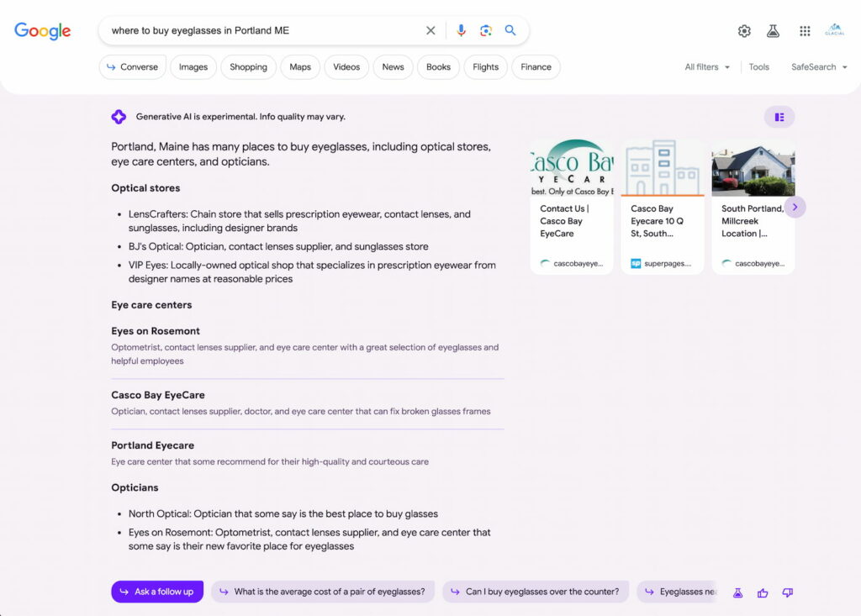Open the Tools options
The width and height of the screenshot is (861, 616).
click(759, 67)
